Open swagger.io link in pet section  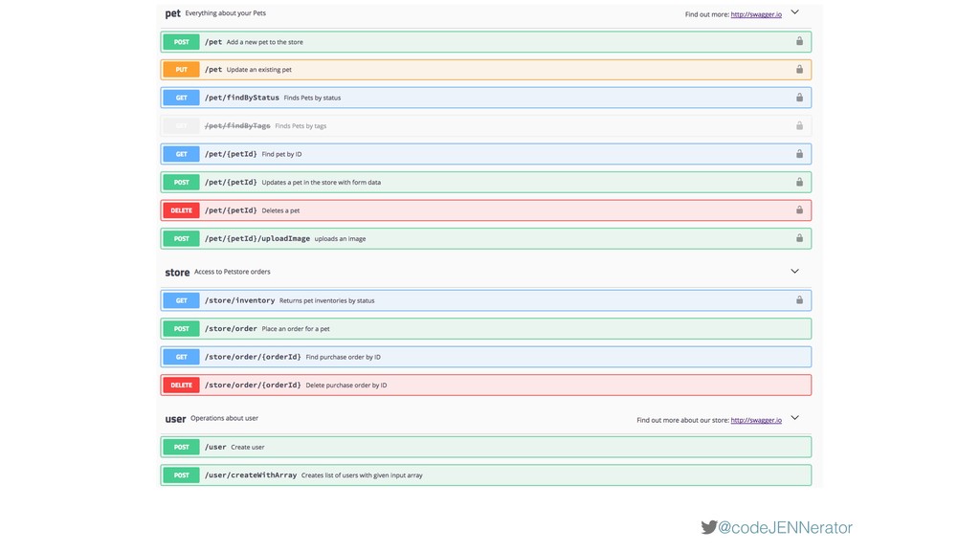[x=756, y=14]
